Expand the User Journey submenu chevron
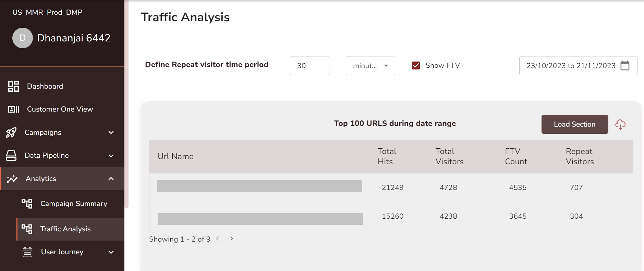 point(111,252)
